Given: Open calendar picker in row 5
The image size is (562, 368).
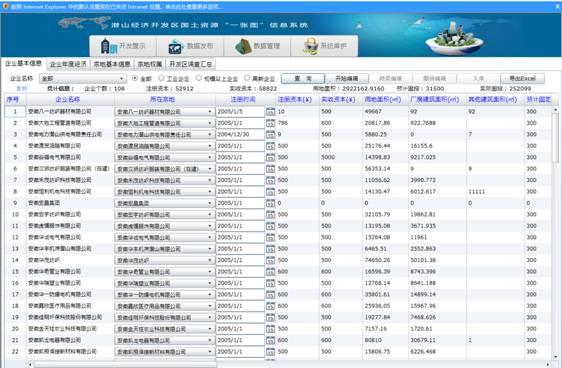Looking at the screenshot, I should tap(270, 158).
